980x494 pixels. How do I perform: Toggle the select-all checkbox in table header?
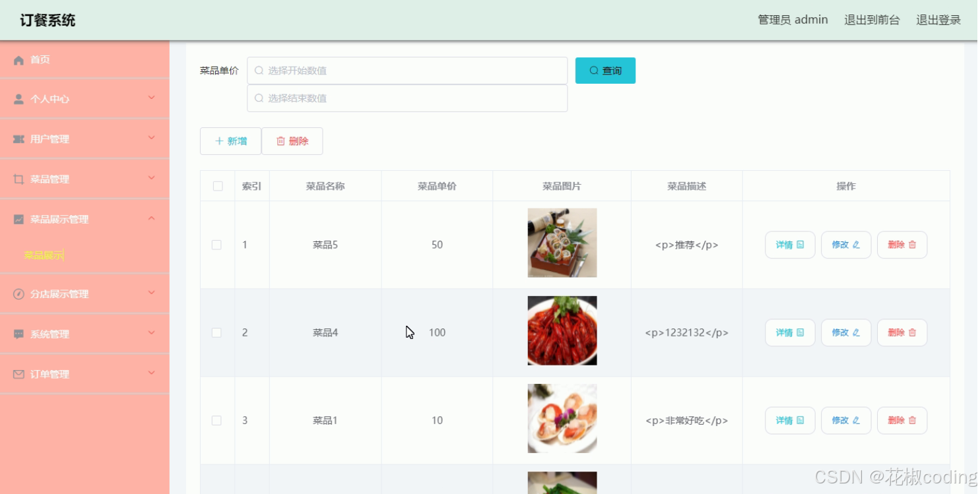click(217, 186)
